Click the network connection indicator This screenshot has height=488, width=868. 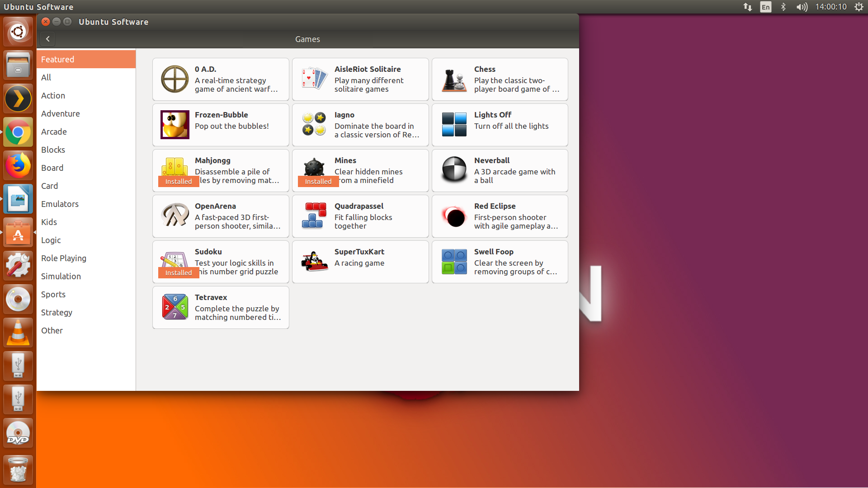pos(747,7)
